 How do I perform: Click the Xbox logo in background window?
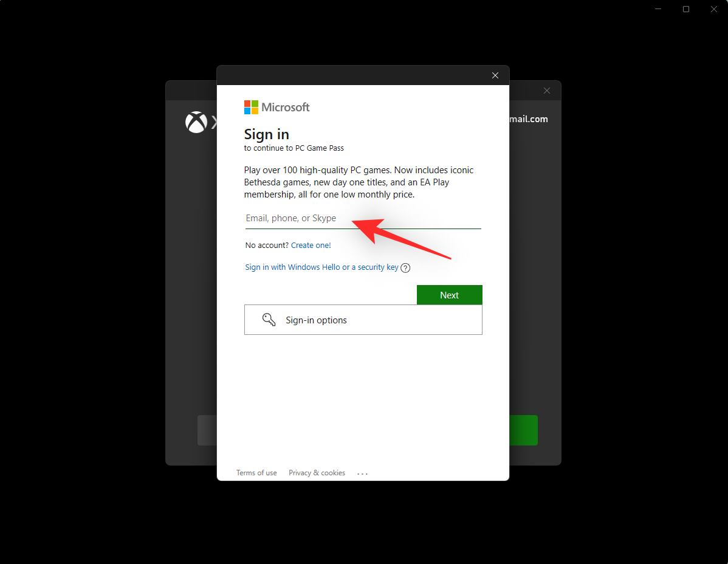click(x=196, y=122)
